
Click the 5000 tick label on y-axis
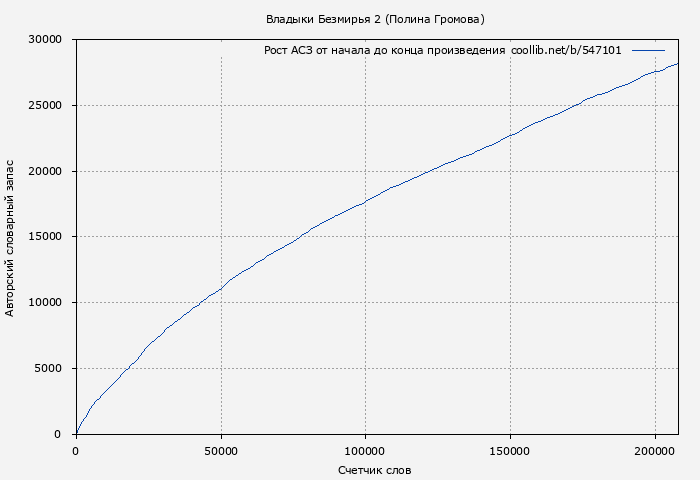coord(48,368)
